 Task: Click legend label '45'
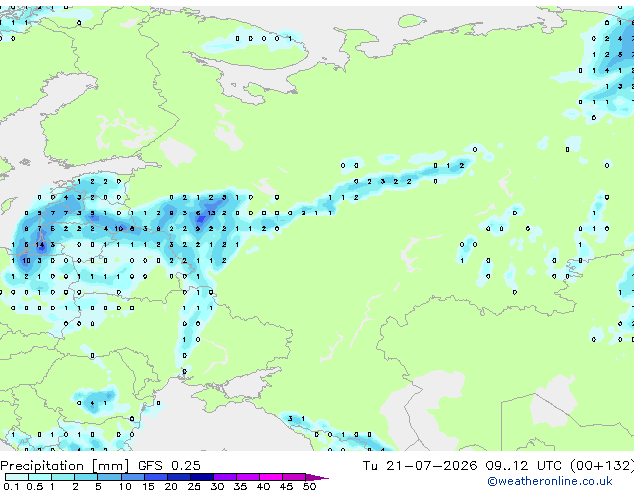286,486
